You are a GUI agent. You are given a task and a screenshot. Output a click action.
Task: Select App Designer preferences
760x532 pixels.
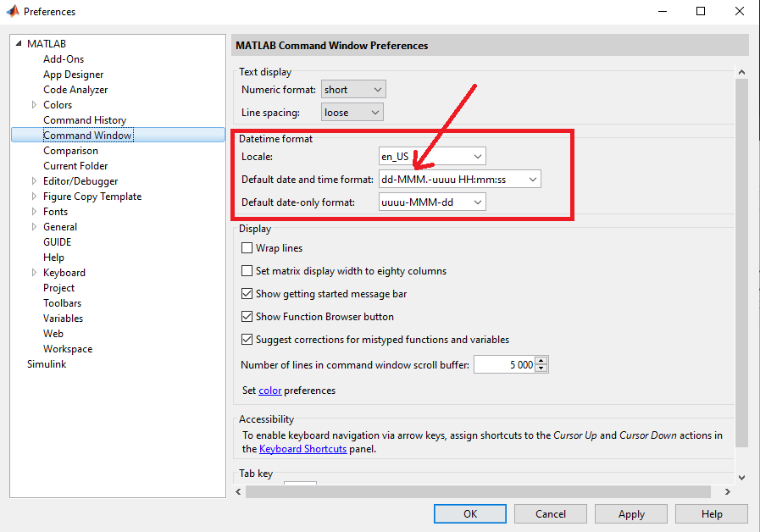pos(73,75)
